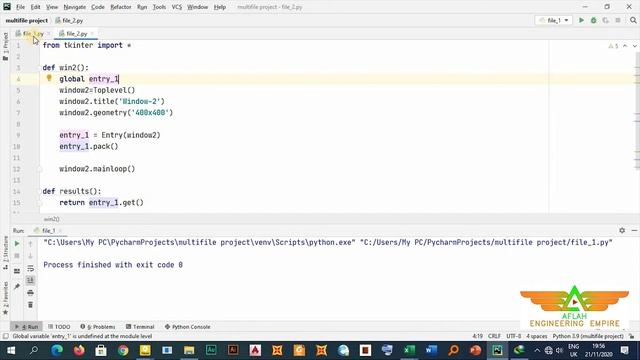Click the 4: Run tool window button
The width and height of the screenshot is (640, 360).
click(x=26, y=327)
